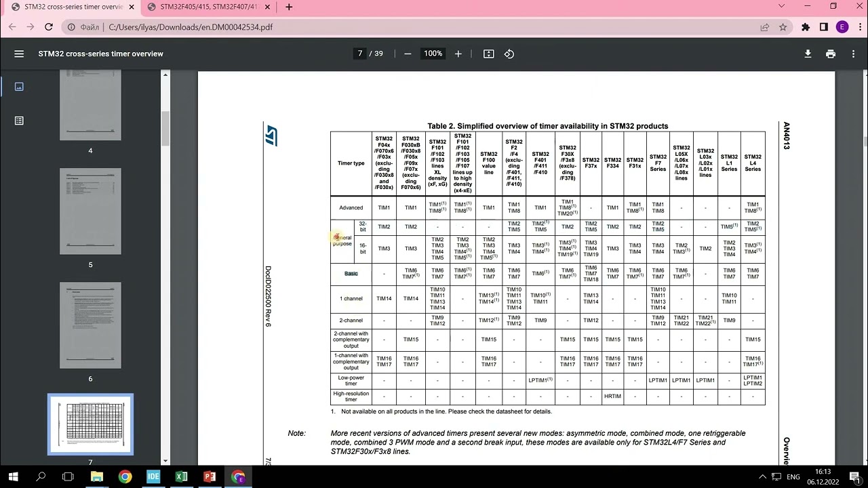The height and width of the screenshot is (488, 868).
Task: Zoom in with the plus button
Action: [458, 54]
